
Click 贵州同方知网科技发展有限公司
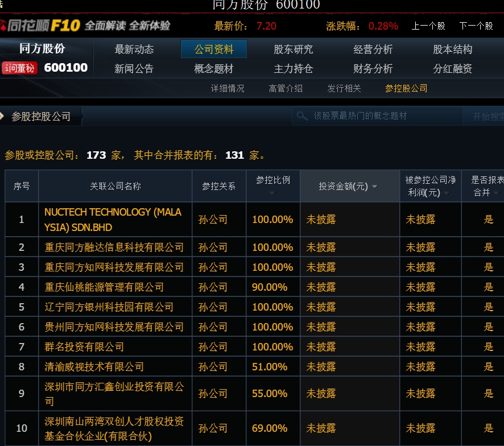pyautogui.click(x=114, y=327)
